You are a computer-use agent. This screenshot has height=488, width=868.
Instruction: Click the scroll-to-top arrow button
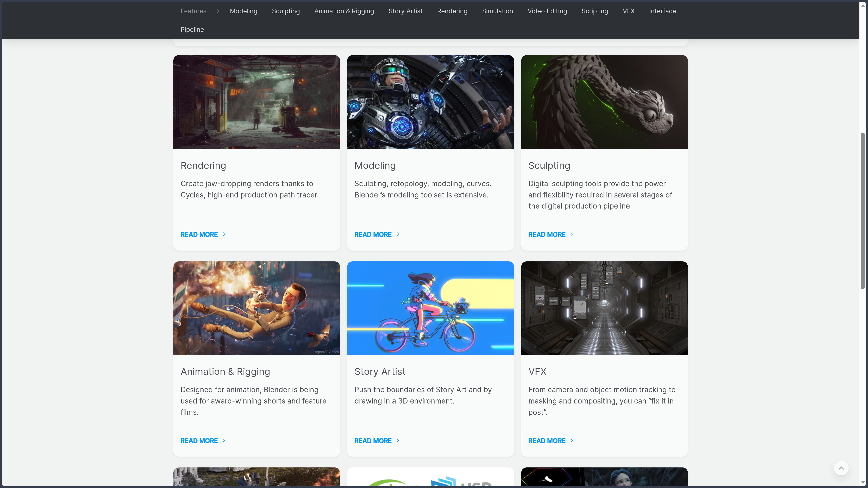click(841, 468)
